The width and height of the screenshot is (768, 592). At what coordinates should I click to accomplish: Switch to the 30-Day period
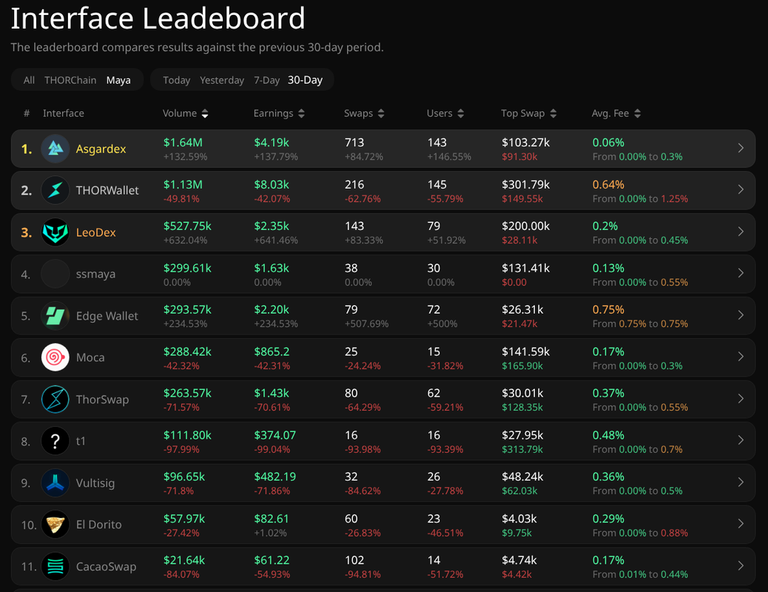point(305,80)
